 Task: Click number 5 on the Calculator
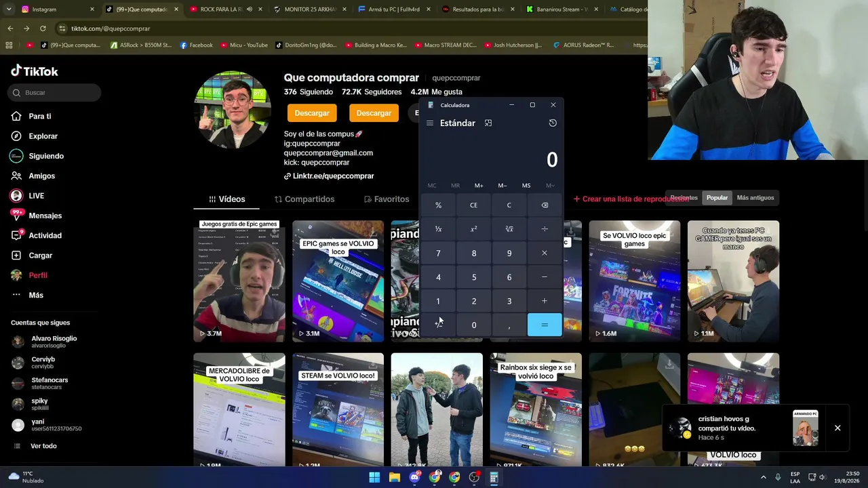coord(473,277)
